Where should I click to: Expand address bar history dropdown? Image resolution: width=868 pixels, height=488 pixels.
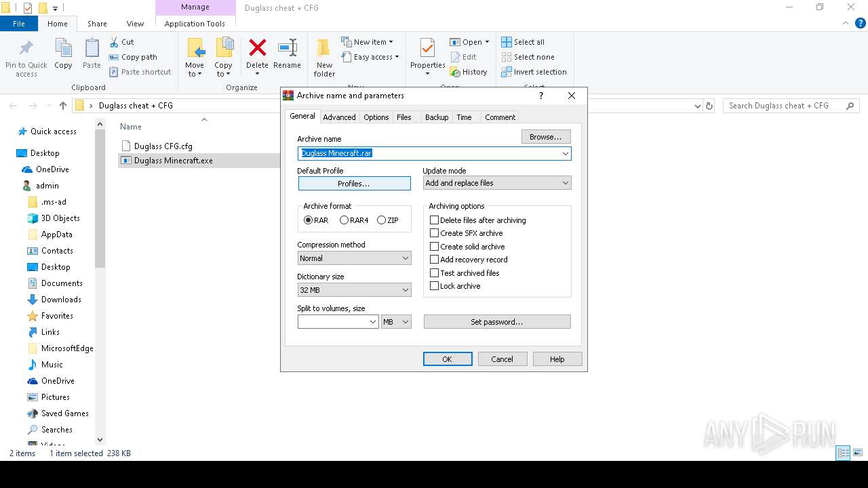pyautogui.click(x=698, y=106)
